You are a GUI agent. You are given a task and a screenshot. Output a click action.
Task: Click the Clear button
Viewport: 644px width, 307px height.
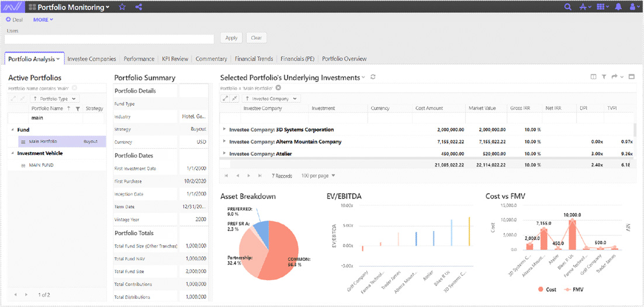[257, 38]
